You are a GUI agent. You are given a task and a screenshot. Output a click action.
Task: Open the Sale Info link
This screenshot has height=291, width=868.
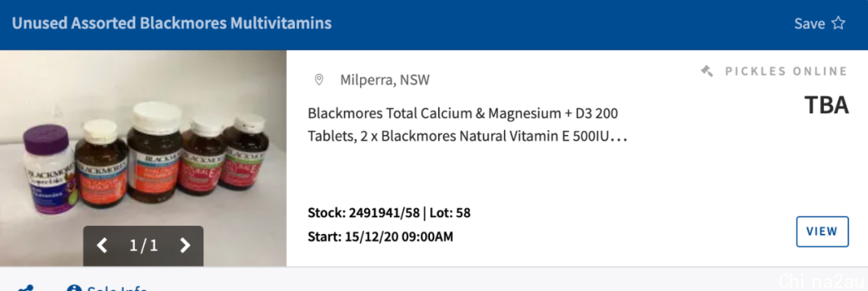tap(117, 289)
